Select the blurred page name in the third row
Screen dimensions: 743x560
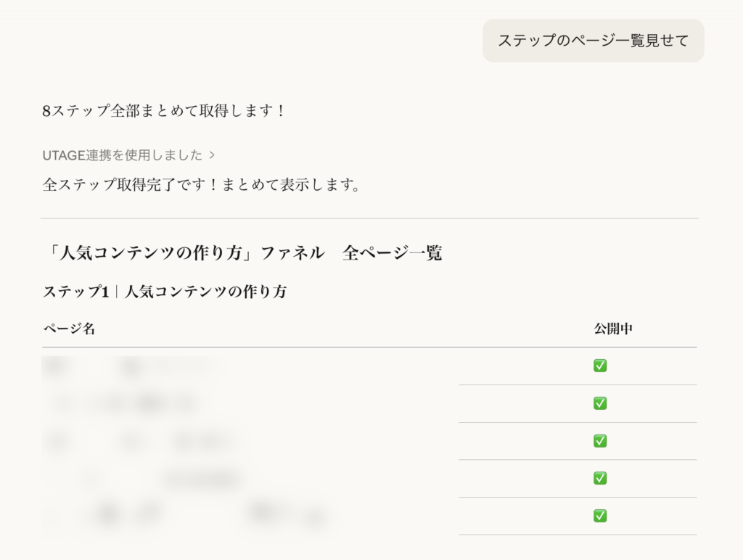(138, 441)
